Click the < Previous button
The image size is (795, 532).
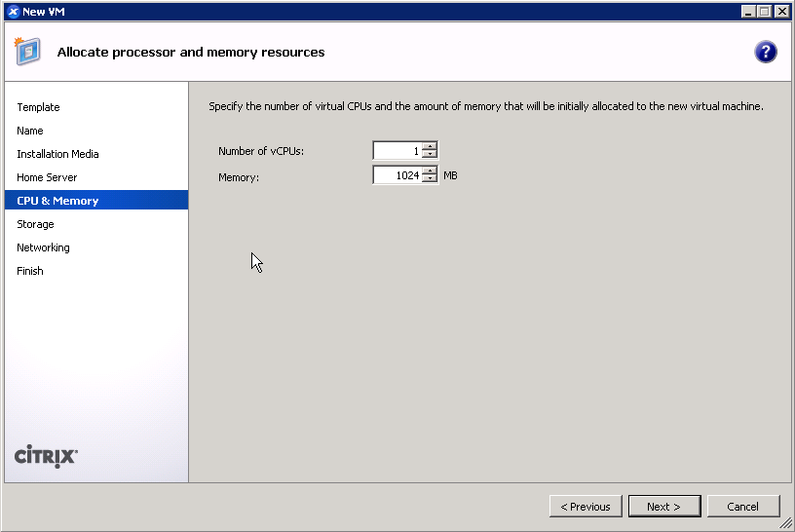click(x=586, y=506)
